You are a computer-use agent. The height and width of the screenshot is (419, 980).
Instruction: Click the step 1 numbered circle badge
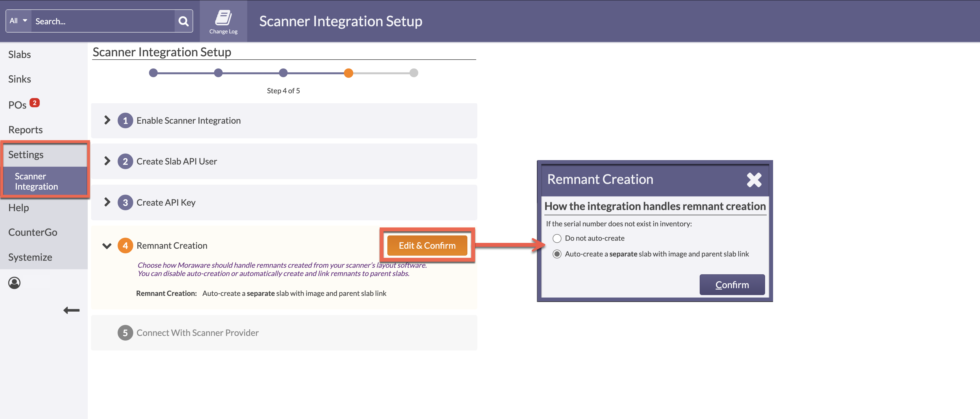pos(125,120)
